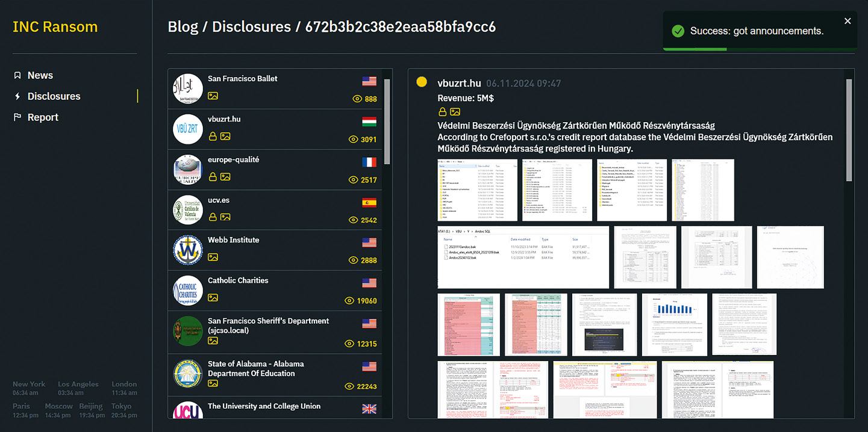868x432 pixels.
Task: Click the eye icon beside 888 views
Action: tap(358, 99)
